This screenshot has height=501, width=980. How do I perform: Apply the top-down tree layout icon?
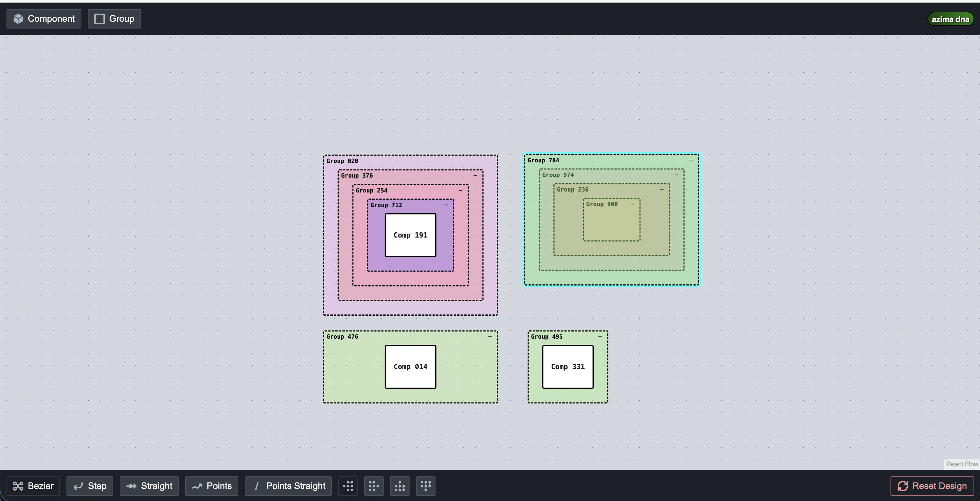pos(400,486)
